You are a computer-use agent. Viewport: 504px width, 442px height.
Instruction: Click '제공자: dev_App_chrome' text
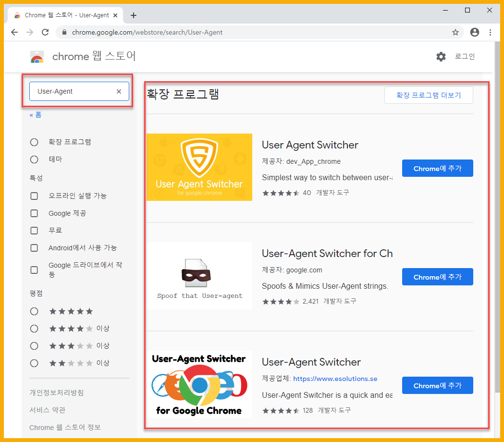coord(301,161)
